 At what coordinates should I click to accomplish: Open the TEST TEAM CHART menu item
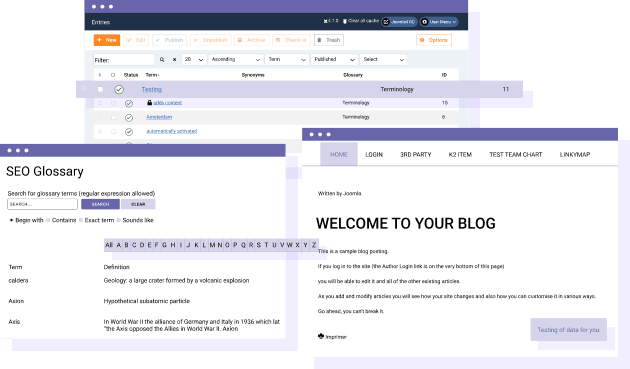[515, 154]
